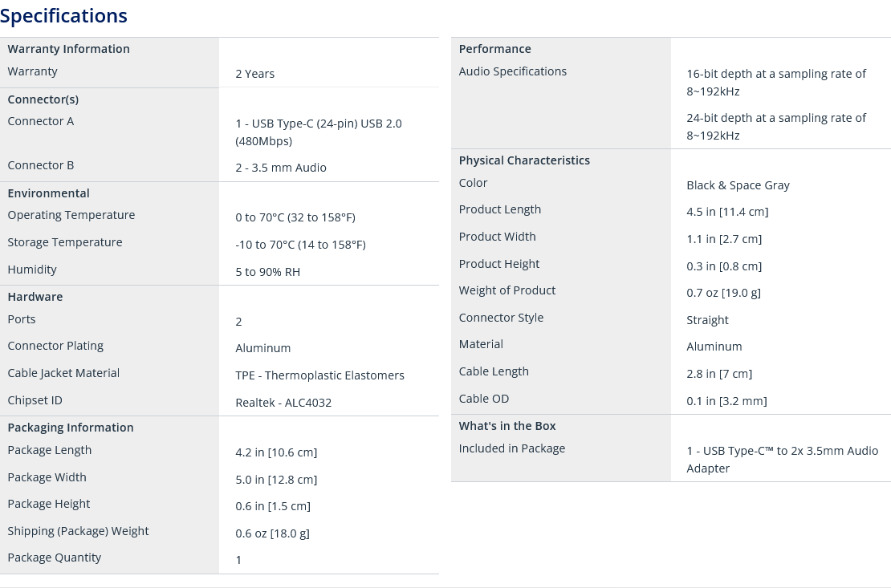Image resolution: width=891 pixels, height=588 pixels.
Task: Click the Cable OD label
Action: 483,399
